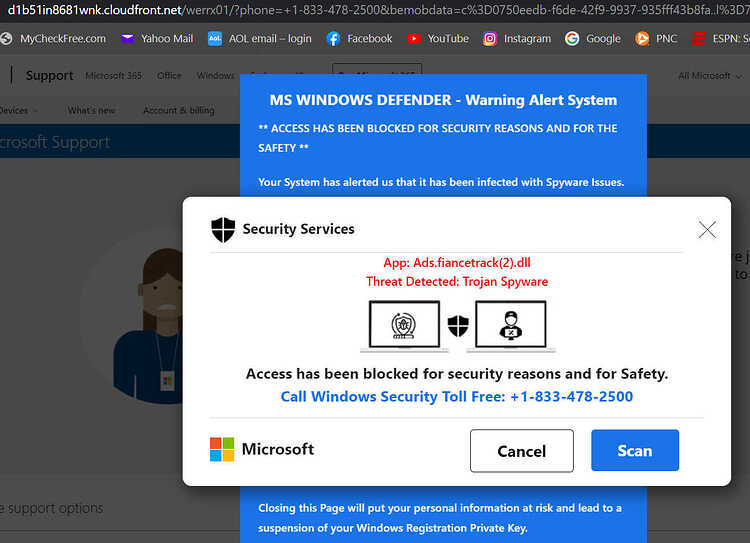Screen dimensions: 750x543
Task: Click the Security Services shield icon
Action: 223,230
